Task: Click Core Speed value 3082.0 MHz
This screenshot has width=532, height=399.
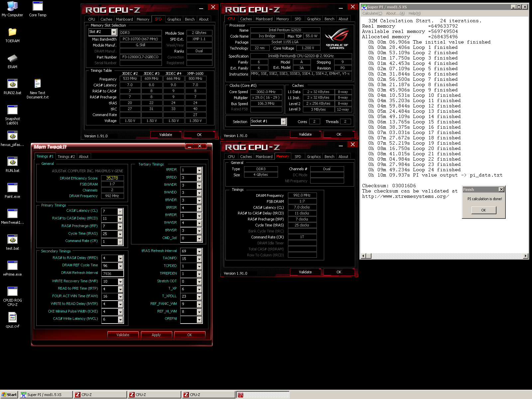Action: coord(266,92)
